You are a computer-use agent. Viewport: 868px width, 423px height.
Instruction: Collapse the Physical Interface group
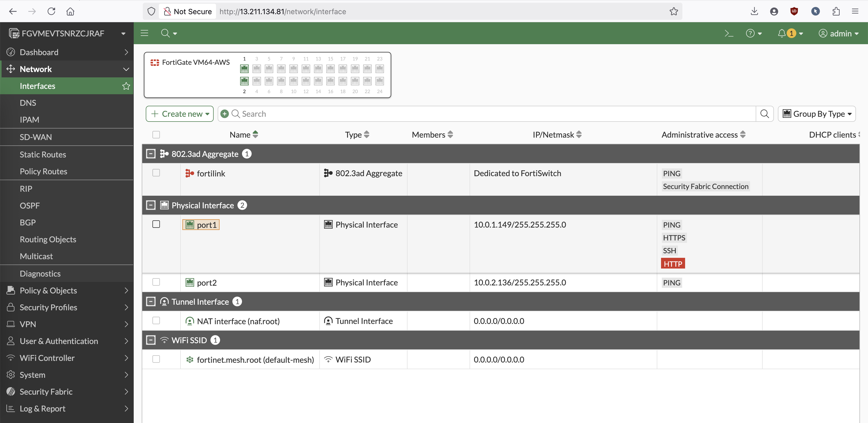151,205
